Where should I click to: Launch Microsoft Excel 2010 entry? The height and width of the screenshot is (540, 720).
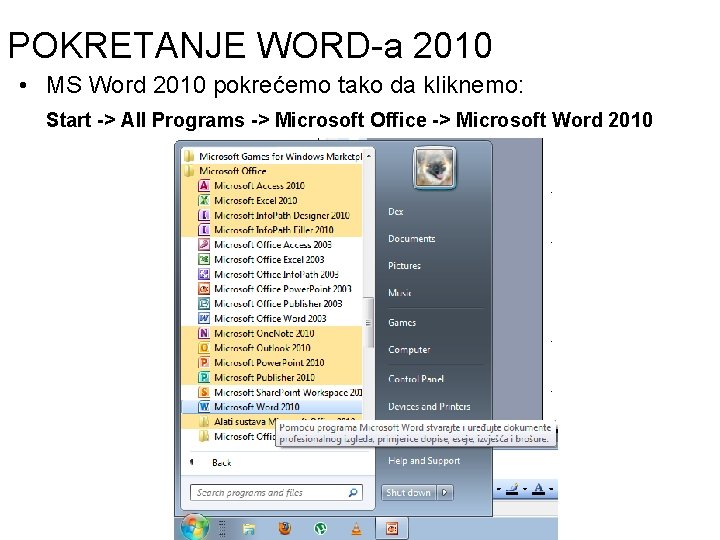tap(272, 201)
